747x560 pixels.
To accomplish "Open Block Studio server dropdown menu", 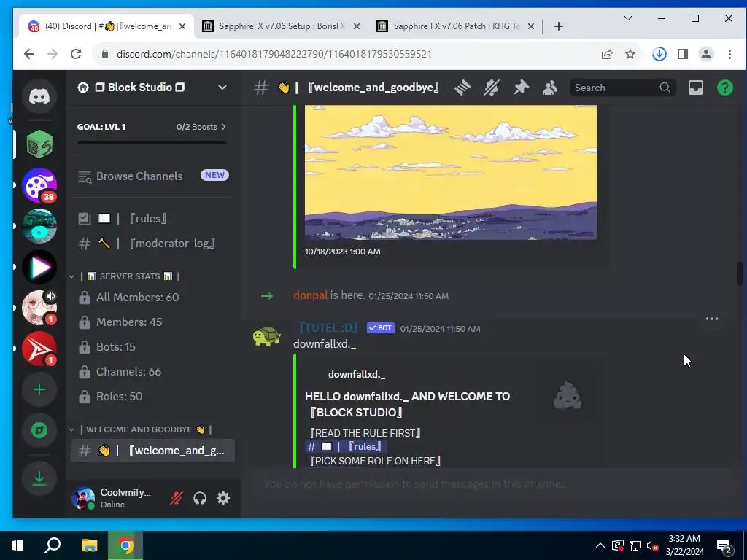I will click(x=222, y=87).
